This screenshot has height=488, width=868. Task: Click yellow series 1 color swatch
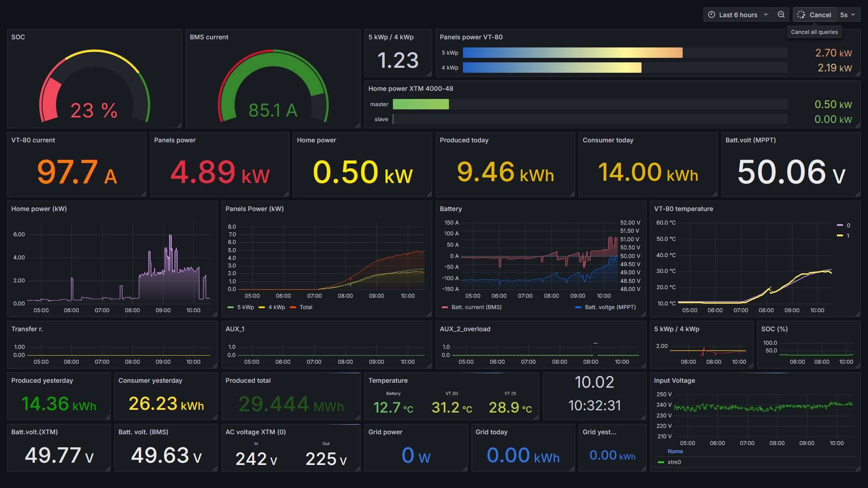click(x=840, y=236)
